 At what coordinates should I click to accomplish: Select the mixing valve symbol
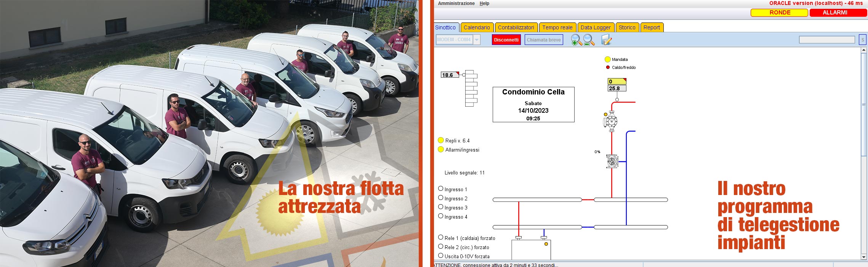click(612, 161)
